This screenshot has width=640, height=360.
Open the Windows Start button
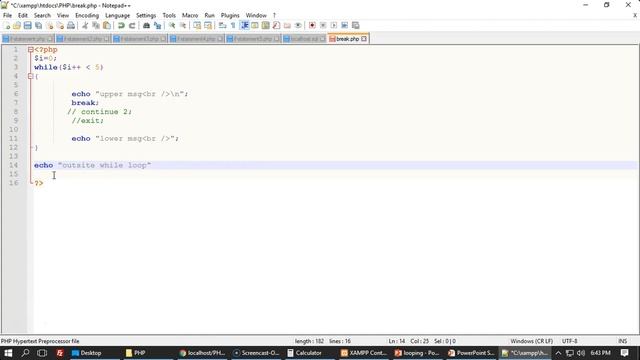click(x=8, y=353)
